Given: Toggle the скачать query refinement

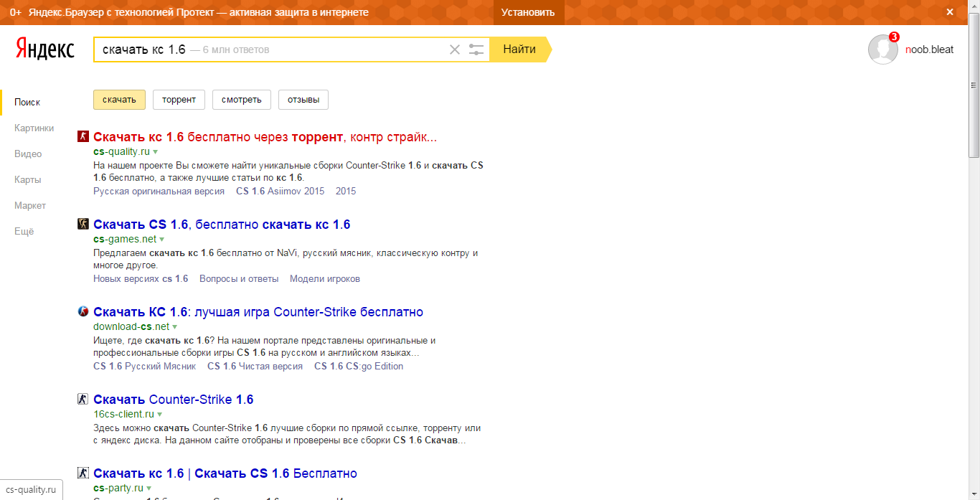Looking at the screenshot, I should (x=119, y=100).
